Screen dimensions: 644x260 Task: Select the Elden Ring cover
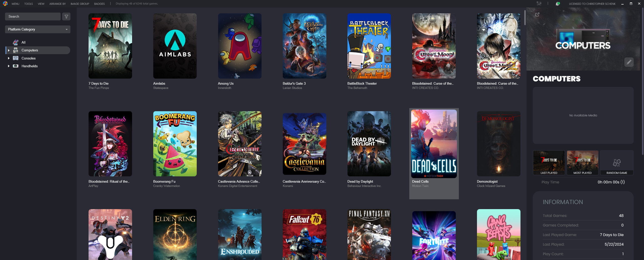[x=175, y=235]
